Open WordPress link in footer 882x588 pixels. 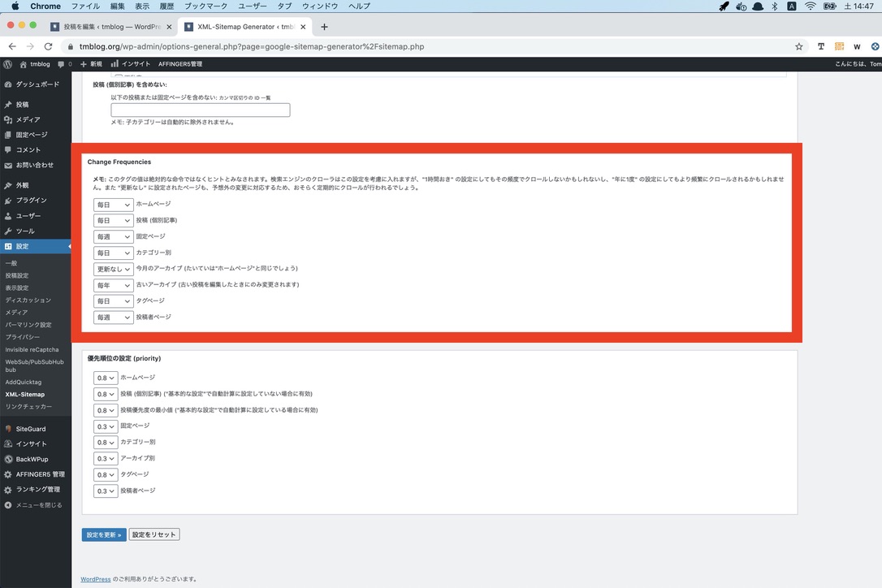click(96, 579)
